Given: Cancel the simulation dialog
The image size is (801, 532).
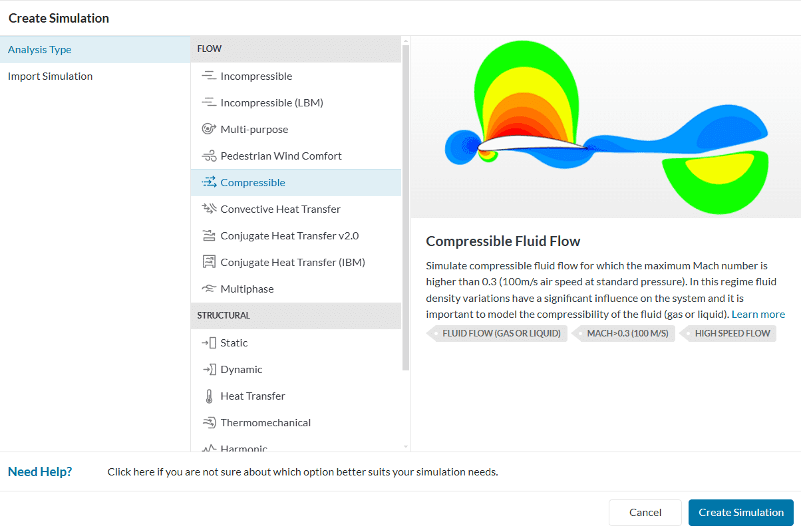Looking at the screenshot, I should (645, 513).
